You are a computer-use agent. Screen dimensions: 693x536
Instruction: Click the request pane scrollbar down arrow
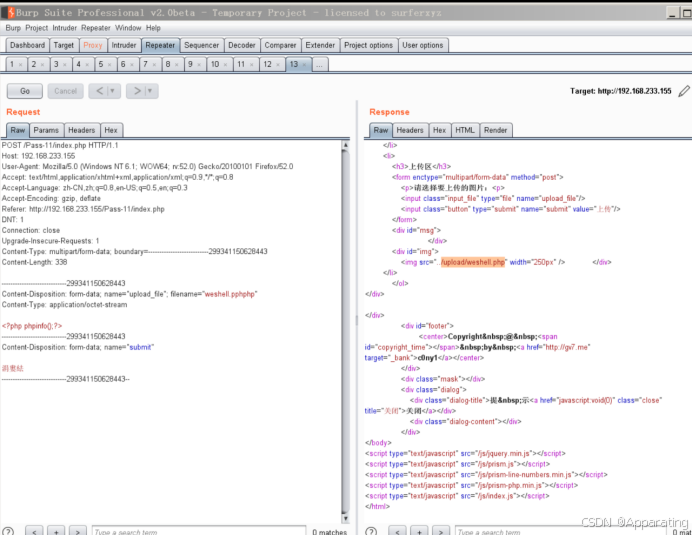(x=346, y=519)
